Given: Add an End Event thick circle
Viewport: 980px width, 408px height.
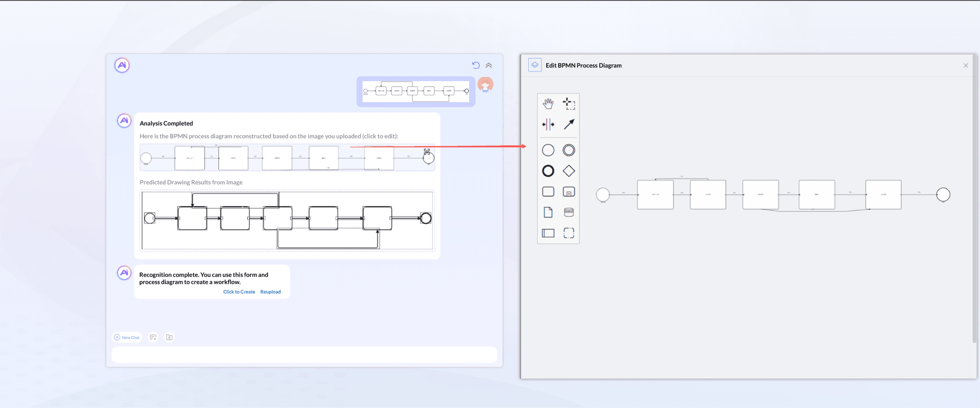Looking at the screenshot, I should tap(548, 171).
